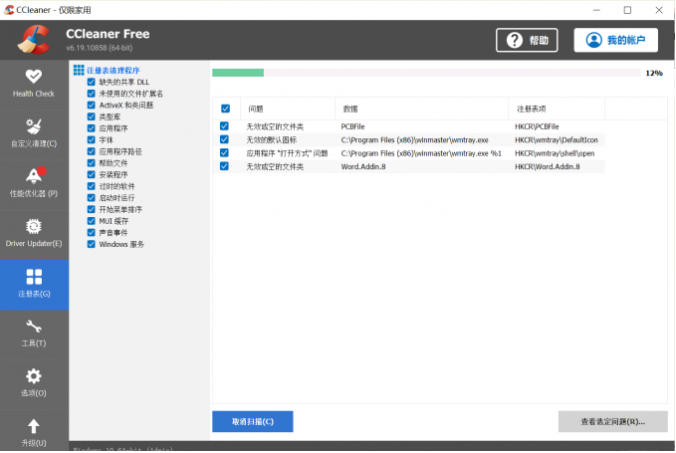Uncheck 开始菜单排序
This screenshot has height=453, width=676.
[91, 209]
